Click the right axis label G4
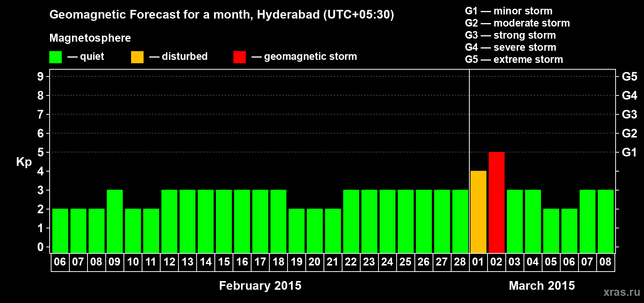This screenshot has width=644, height=303. [630, 95]
